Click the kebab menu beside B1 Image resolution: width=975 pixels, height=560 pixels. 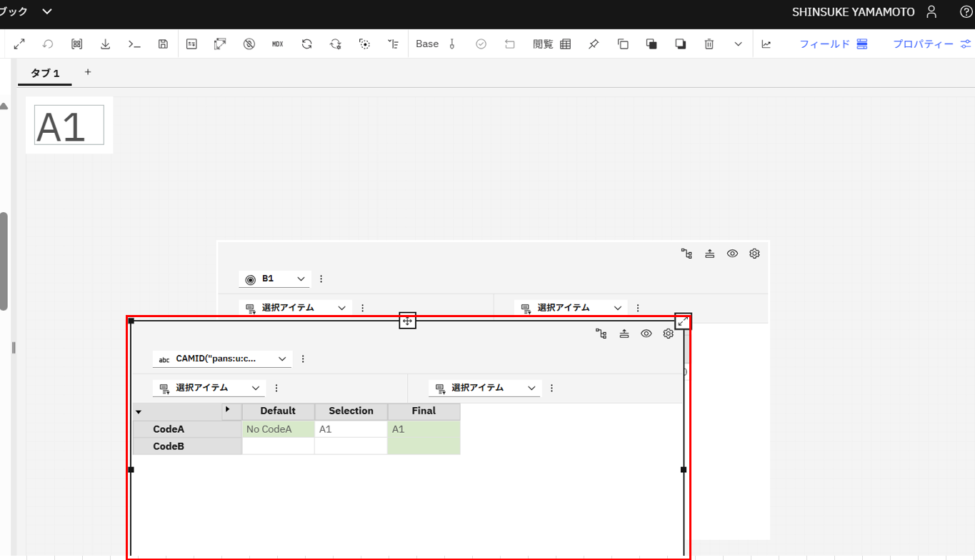click(x=321, y=279)
